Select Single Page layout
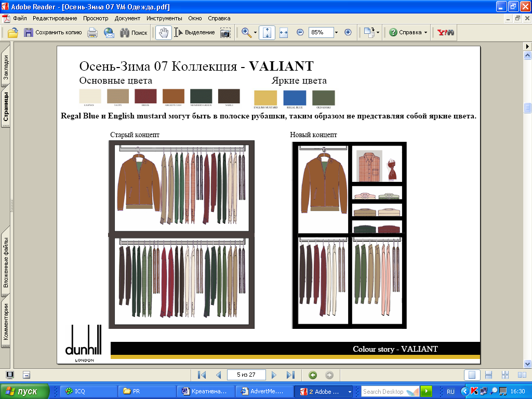 (x=472, y=375)
